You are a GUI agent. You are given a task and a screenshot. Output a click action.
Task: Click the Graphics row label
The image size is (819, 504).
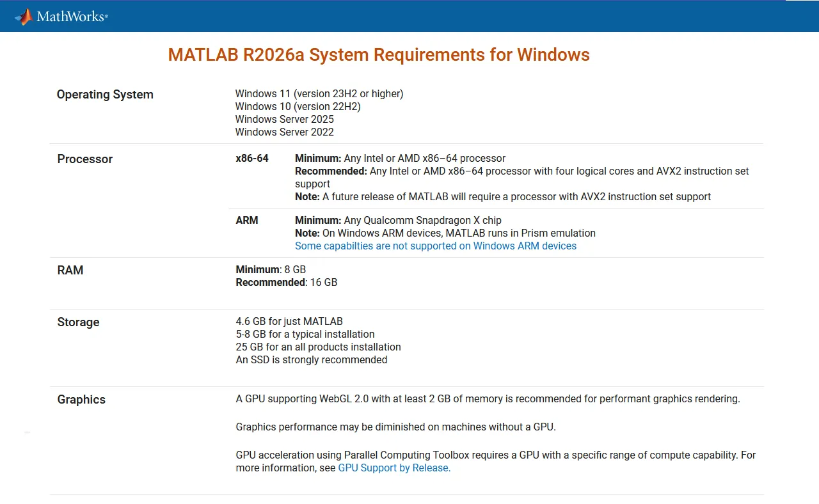[x=81, y=400]
